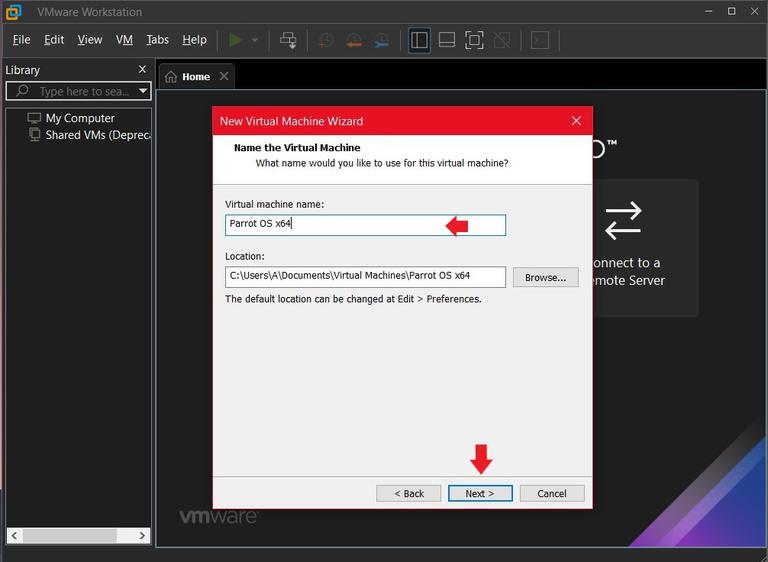Open the Edit menu
Image resolution: width=768 pixels, height=562 pixels.
click(x=54, y=40)
